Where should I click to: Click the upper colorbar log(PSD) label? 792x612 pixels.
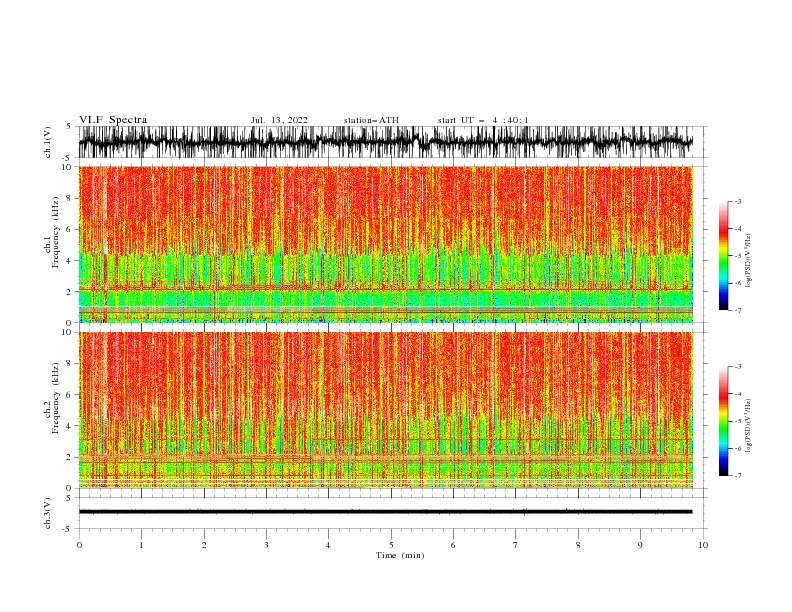click(749, 261)
